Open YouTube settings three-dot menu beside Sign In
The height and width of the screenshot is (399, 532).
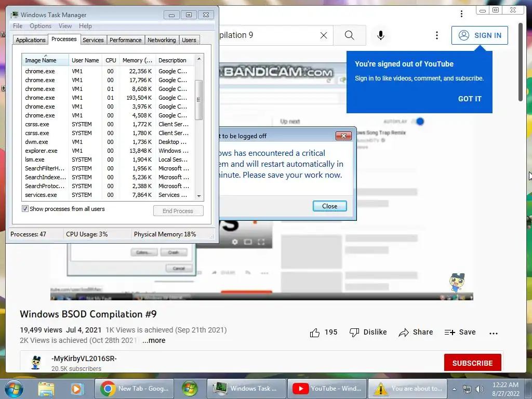point(436,35)
